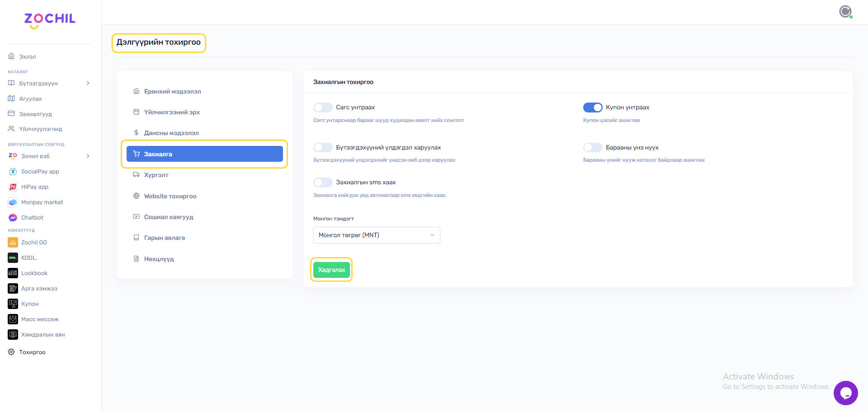The width and height of the screenshot is (868, 412).
Task: Click the Zochil GO app icon
Action: coord(13,243)
